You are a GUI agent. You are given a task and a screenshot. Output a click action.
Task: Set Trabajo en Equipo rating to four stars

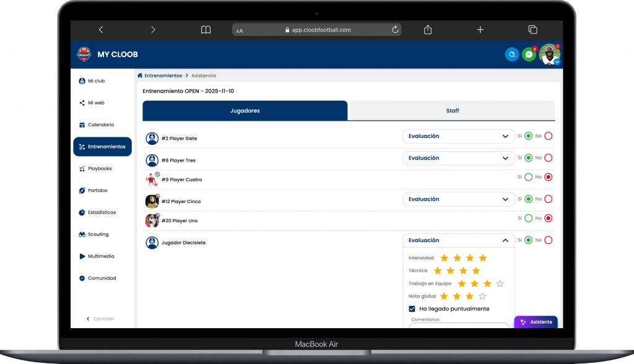point(500,284)
